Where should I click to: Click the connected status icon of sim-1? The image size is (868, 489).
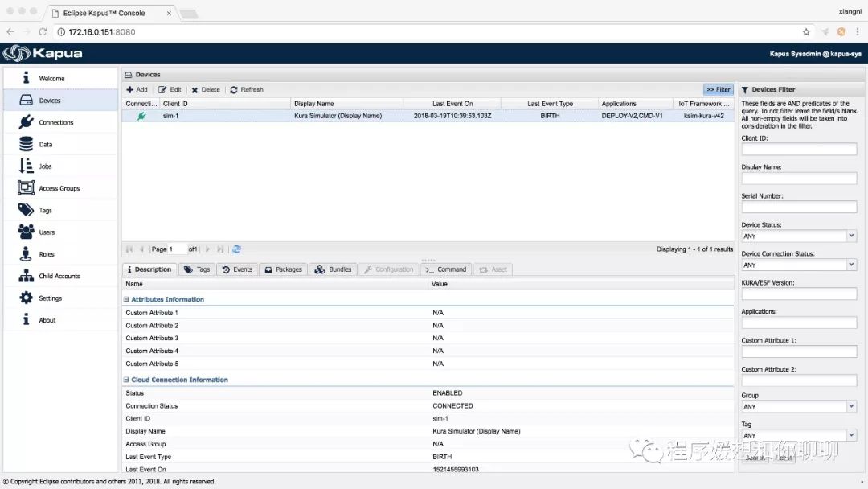tap(141, 116)
